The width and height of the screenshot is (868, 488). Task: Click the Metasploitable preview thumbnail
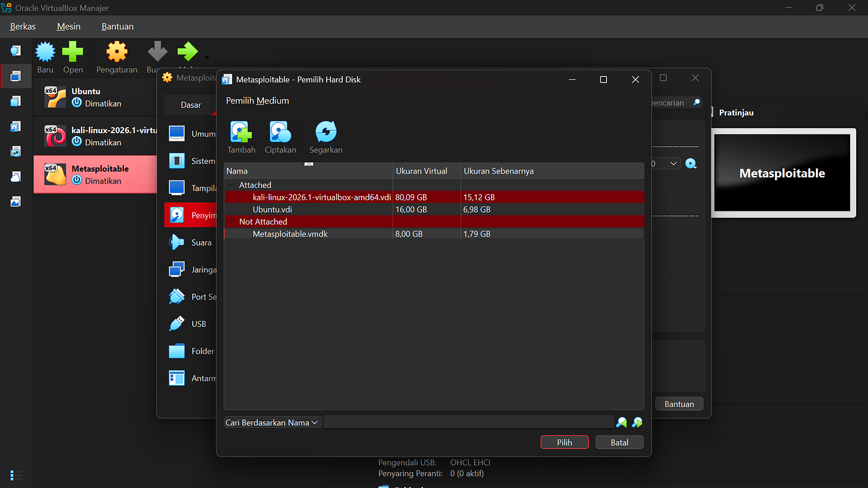click(782, 173)
